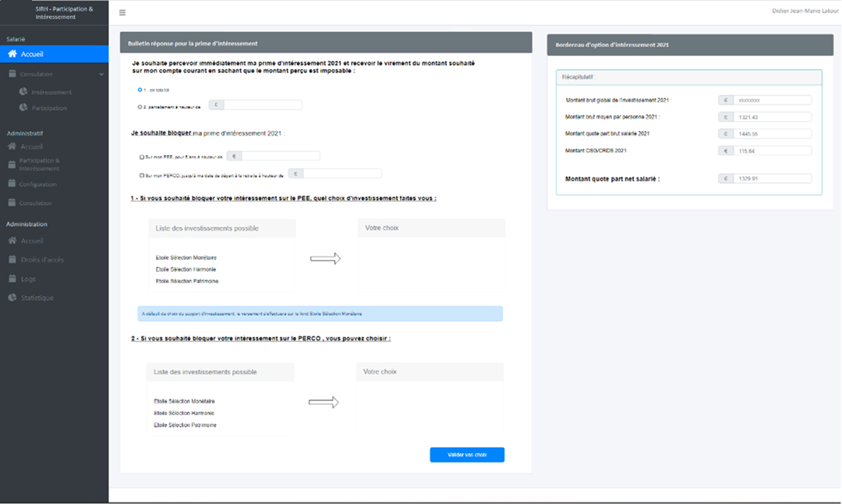Click the Participation & Intéressement calendar icon
This screenshot has width=842, height=504.
pyautogui.click(x=11, y=164)
